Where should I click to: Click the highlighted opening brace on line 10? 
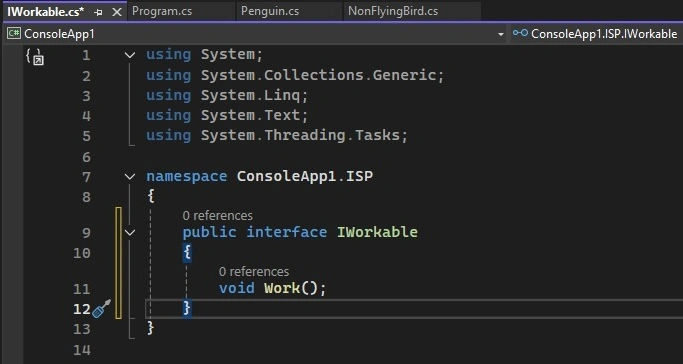click(187, 253)
